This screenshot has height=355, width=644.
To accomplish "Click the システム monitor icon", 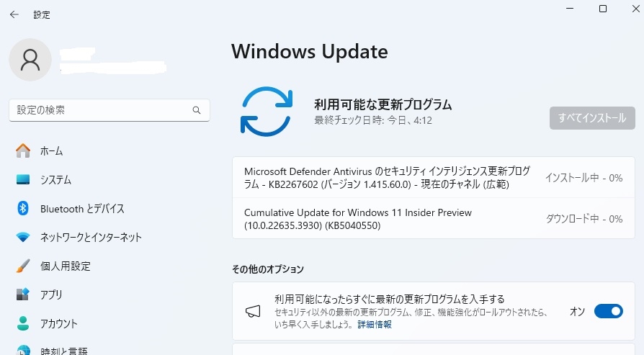I will 23,179.
